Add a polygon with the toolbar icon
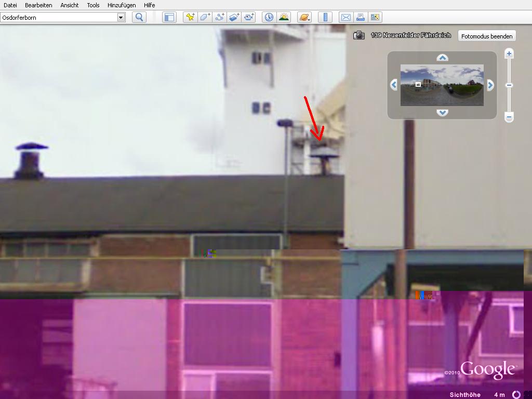The image size is (532, 399). pyautogui.click(x=205, y=17)
